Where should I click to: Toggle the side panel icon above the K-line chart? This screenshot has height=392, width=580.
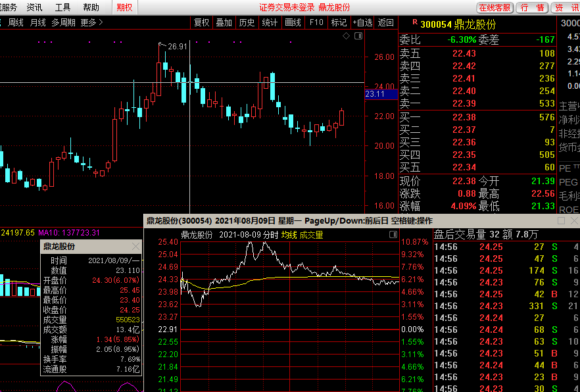[x=358, y=36]
